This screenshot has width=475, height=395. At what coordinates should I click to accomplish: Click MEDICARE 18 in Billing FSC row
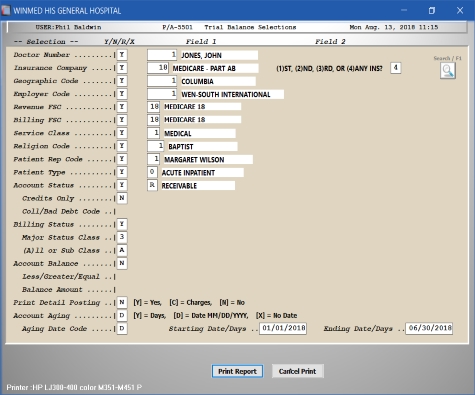(185, 120)
